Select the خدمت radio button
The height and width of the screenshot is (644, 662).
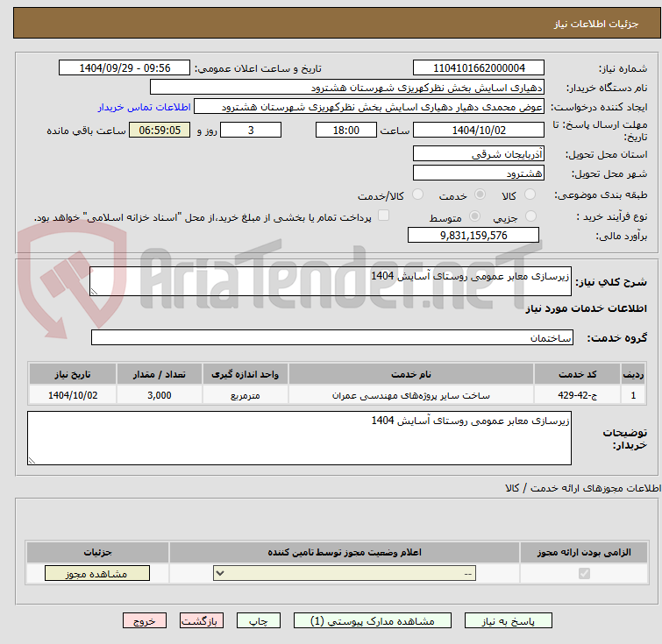[480, 195]
